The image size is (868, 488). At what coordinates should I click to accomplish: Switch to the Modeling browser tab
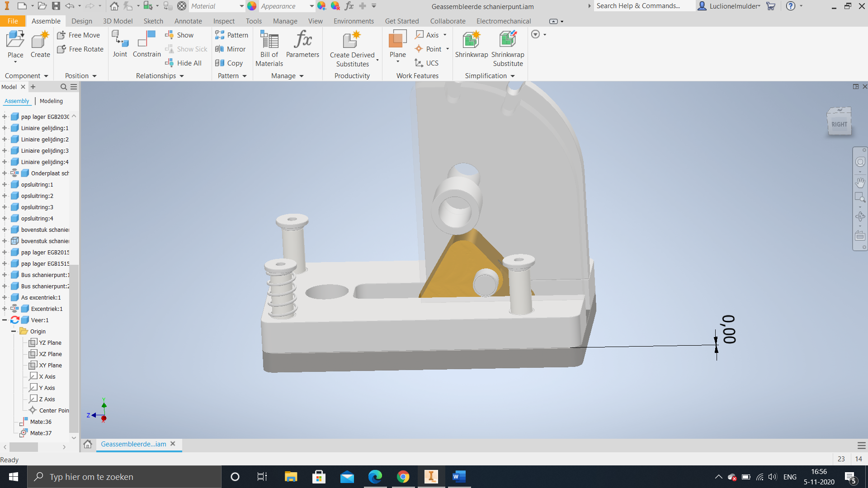(51, 101)
